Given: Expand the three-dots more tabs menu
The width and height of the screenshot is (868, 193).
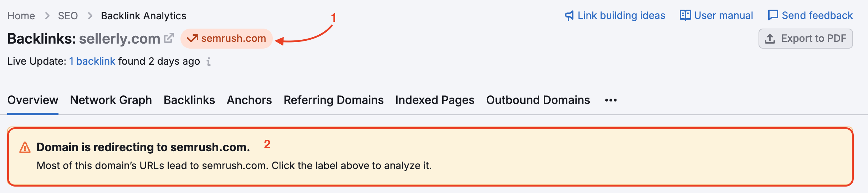Looking at the screenshot, I should (x=611, y=100).
